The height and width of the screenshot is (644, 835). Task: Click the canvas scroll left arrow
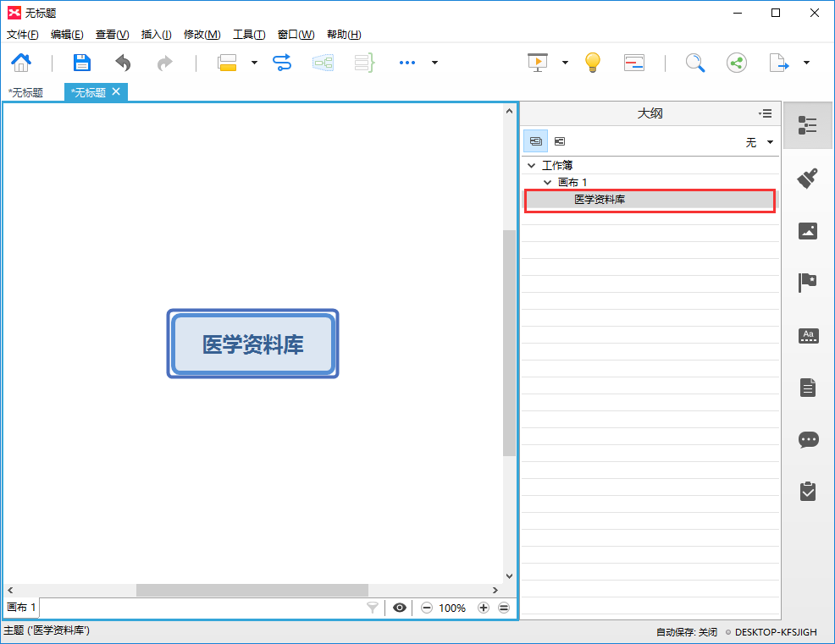[10, 590]
